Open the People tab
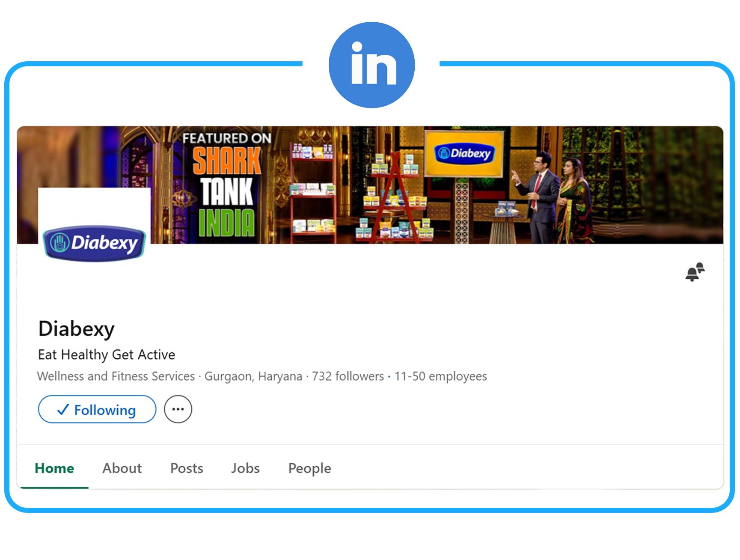 pos(309,468)
